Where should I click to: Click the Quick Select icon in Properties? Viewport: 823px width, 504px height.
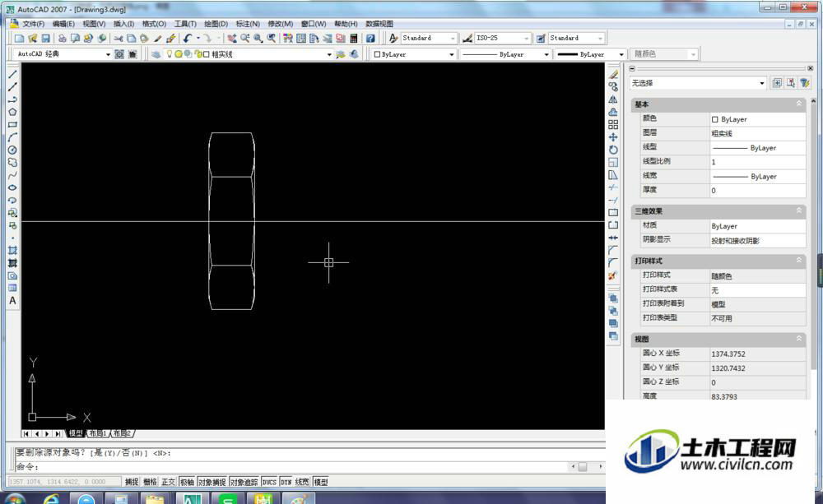coord(804,83)
